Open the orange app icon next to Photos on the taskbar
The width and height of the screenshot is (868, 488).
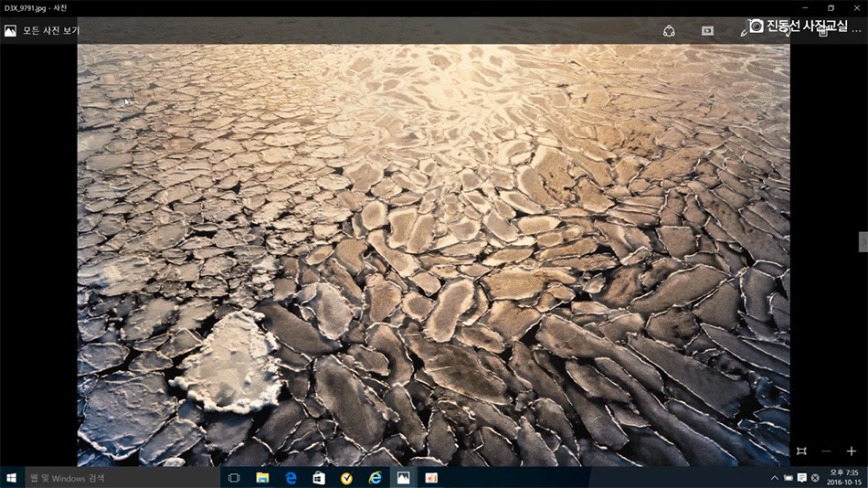click(x=431, y=477)
